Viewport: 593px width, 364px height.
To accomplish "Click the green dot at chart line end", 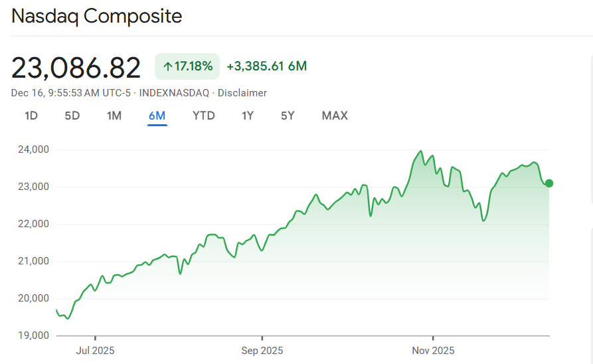I will tap(549, 183).
